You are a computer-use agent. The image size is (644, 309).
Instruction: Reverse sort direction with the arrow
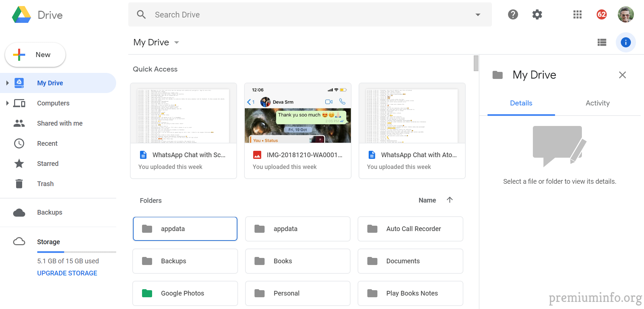coord(450,200)
